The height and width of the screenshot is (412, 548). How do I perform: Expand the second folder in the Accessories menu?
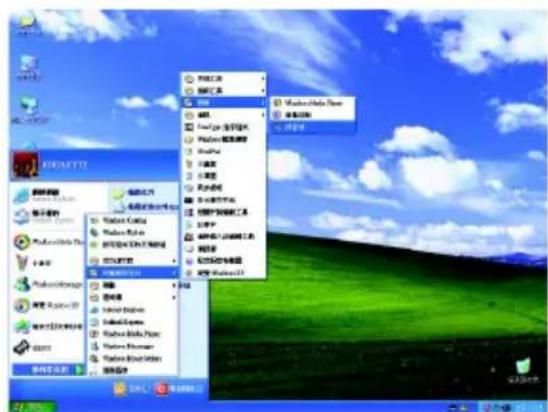[223, 91]
